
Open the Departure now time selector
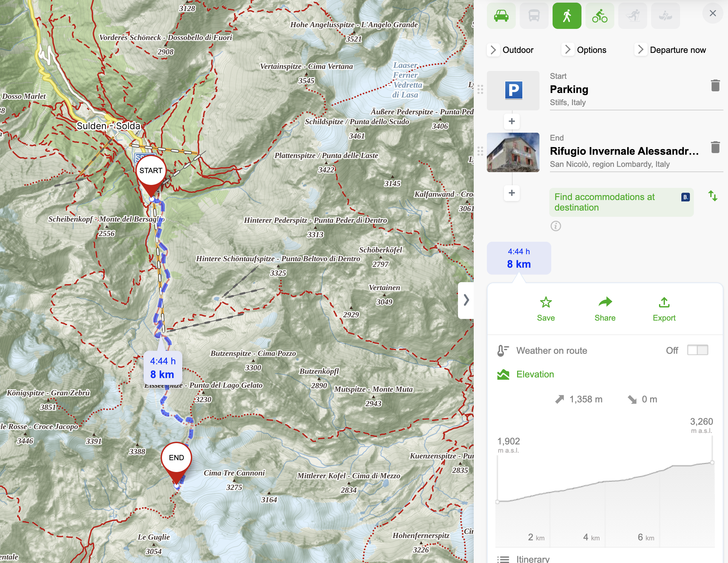(670, 50)
